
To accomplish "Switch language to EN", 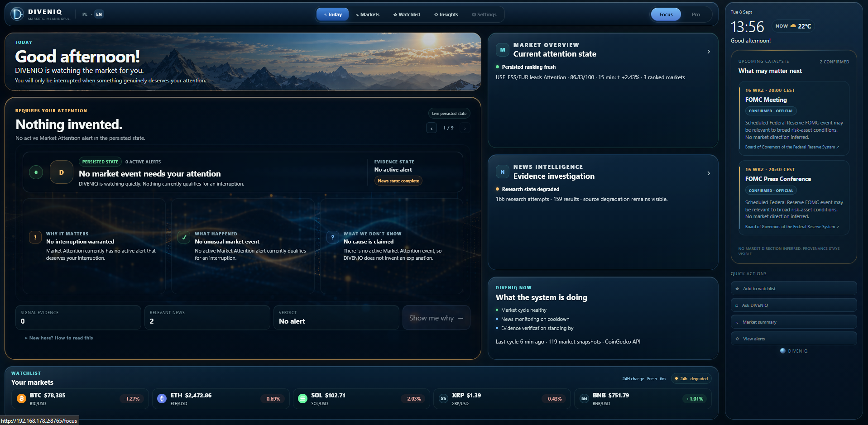I will (99, 14).
